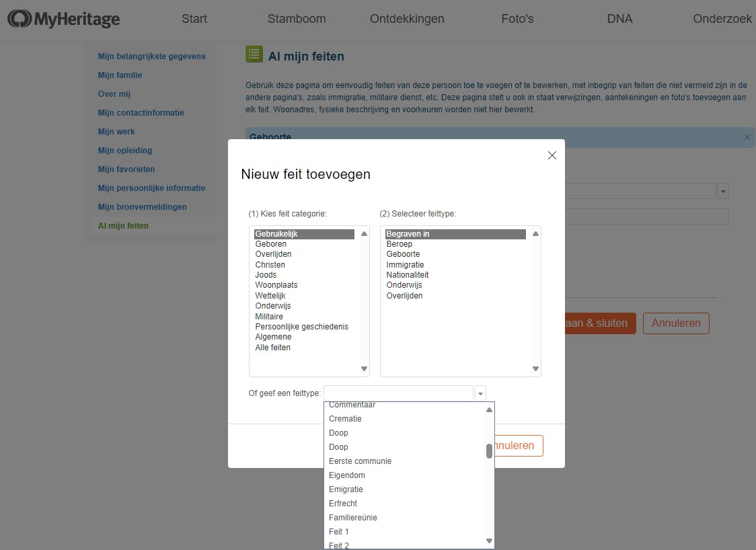Click the Of geef een feittype field
756x550 pixels.
click(x=398, y=393)
